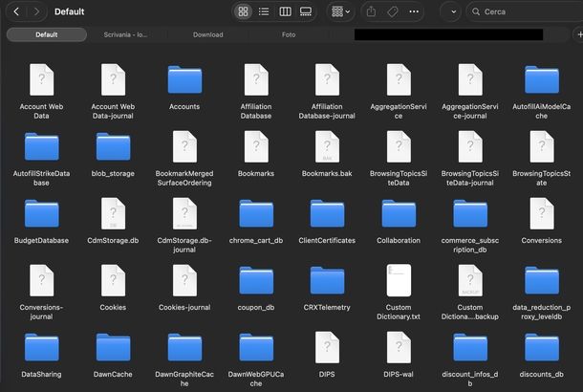
Task: Click the tag icon in toolbar
Action: pyautogui.click(x=393, y=11)
